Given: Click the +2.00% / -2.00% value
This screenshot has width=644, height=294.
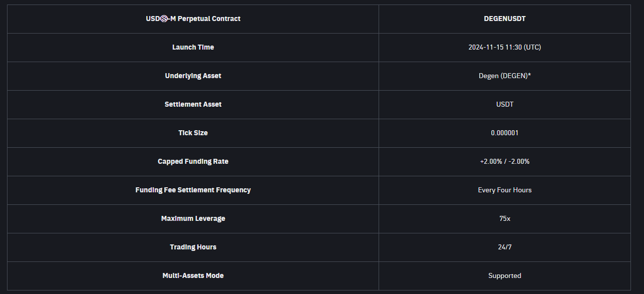Looking at the screenshot, I should [x=504, y=161].
